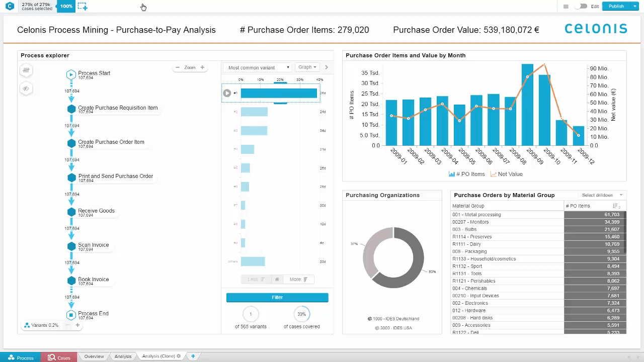Open the Cases tab
Screen dimensions: 644x362
(59, 357)
